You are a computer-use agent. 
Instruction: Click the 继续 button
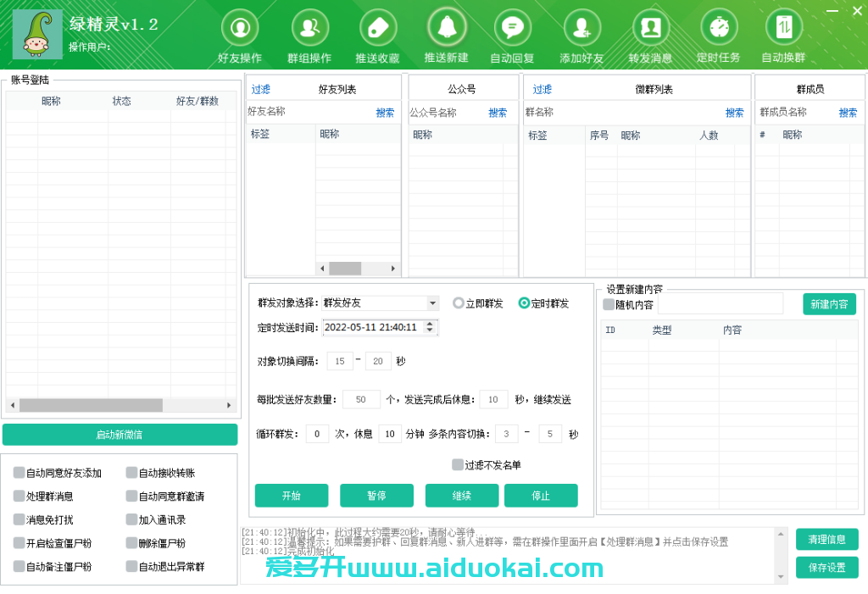[x=462, y=496]
